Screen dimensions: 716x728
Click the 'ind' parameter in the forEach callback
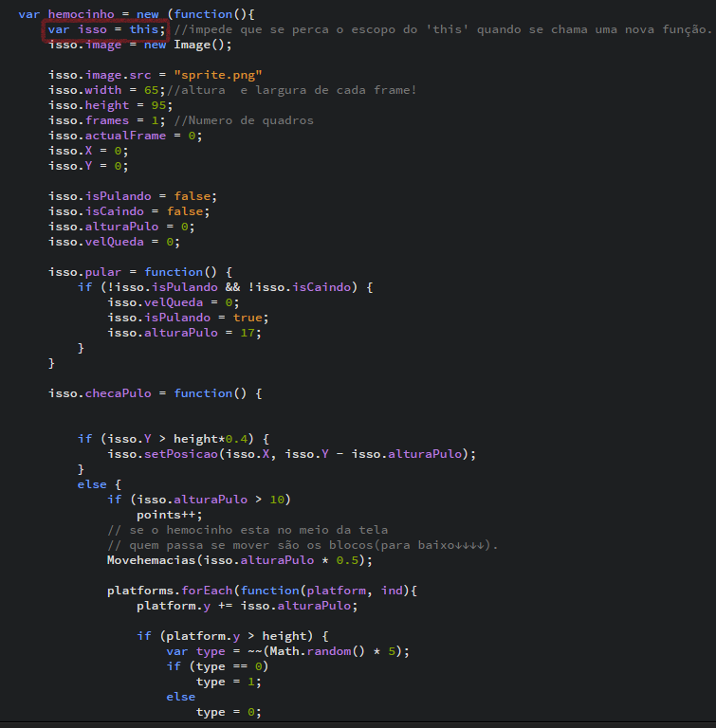click(392, 591)
